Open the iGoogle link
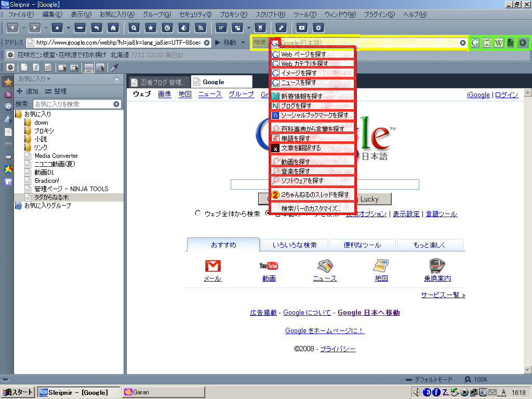 coord(478,95)
